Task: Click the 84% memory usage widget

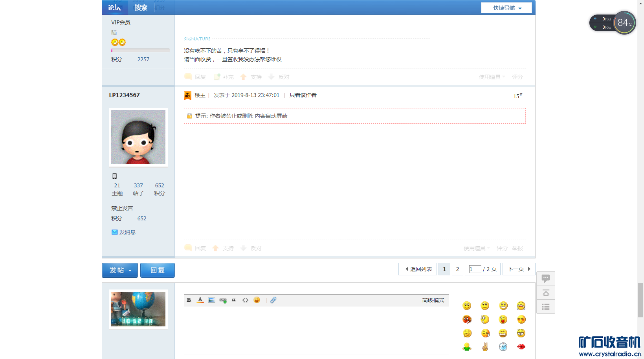Action: [x=624, y=23]
